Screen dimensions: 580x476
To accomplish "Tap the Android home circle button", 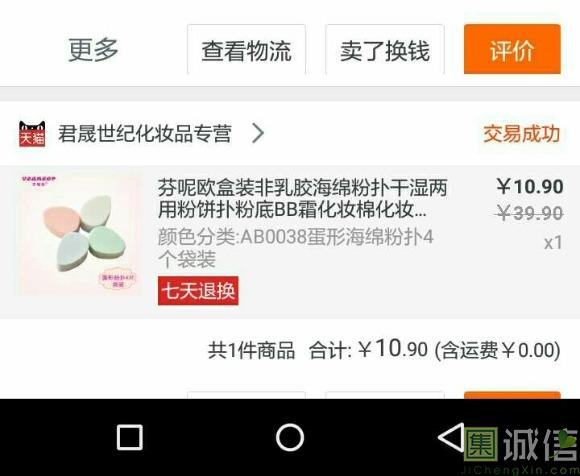I will coord(290,437).
